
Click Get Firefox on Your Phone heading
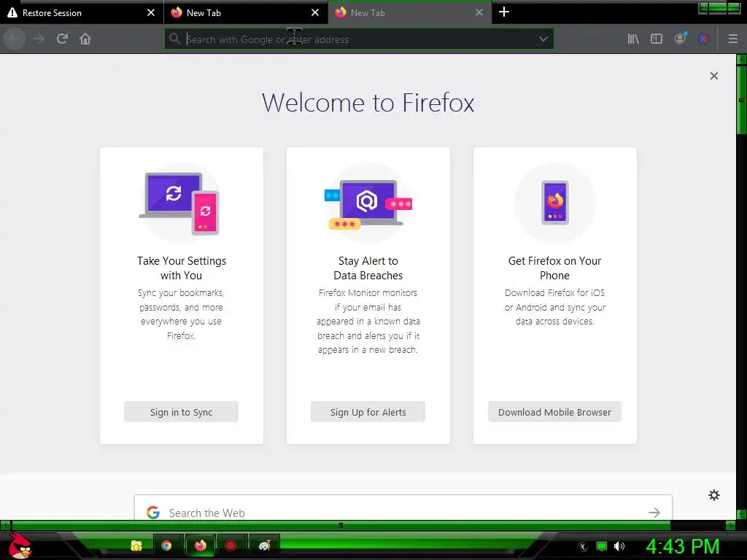tap(554, 268)
